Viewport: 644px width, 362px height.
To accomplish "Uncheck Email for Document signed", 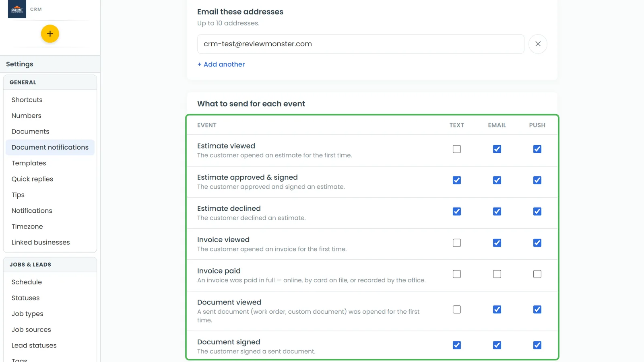I will 497,345.
